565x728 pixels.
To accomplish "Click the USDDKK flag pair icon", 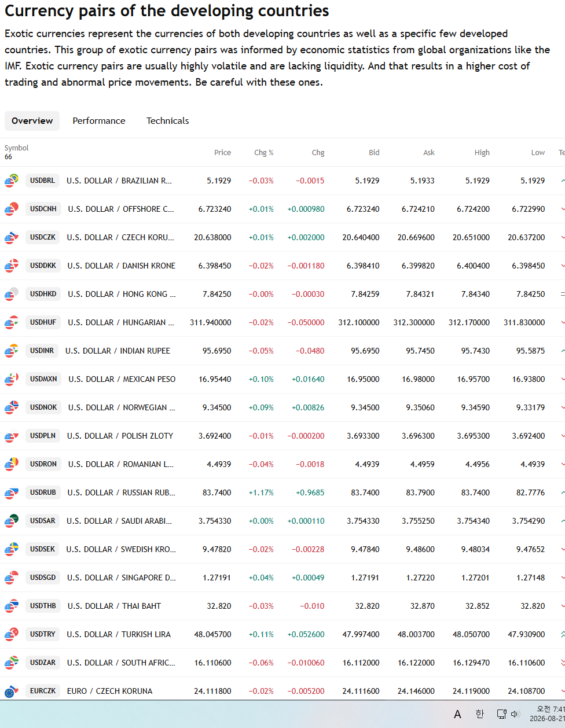I will (12, 266).
